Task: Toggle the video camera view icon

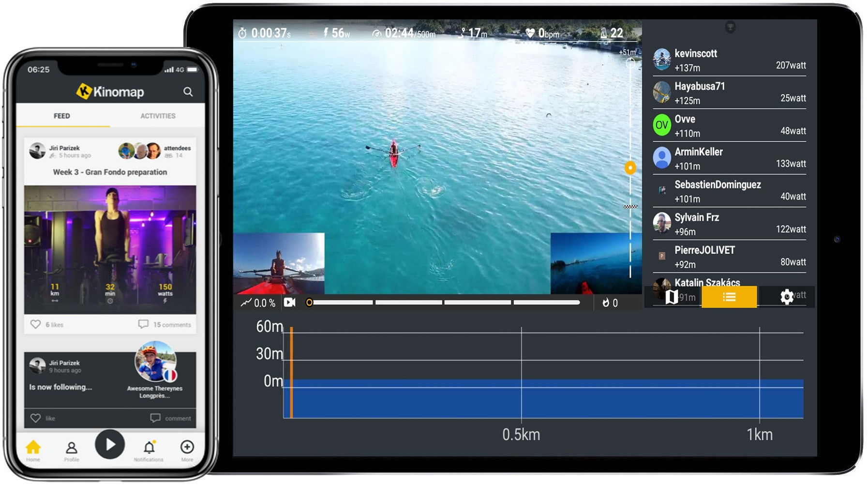Action: pyautogui.click(x=289, y=303)
